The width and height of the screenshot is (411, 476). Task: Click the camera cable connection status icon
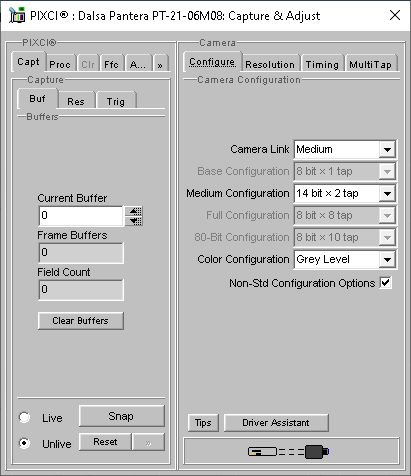pos(289,452)
